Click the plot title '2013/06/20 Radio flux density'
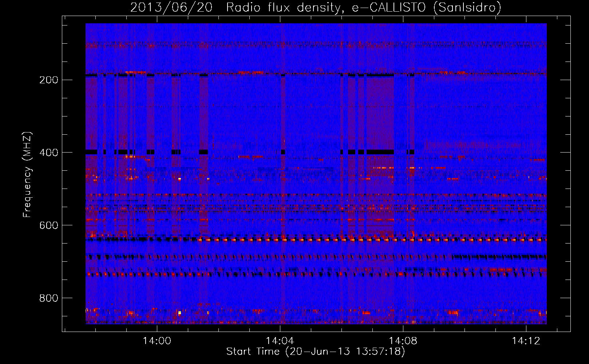The image size is (589, 364). (316, 8)
